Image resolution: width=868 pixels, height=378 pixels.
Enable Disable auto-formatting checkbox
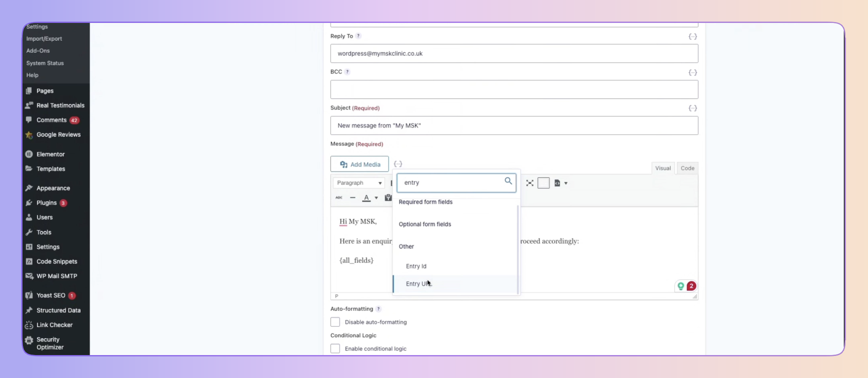(335, 322)
